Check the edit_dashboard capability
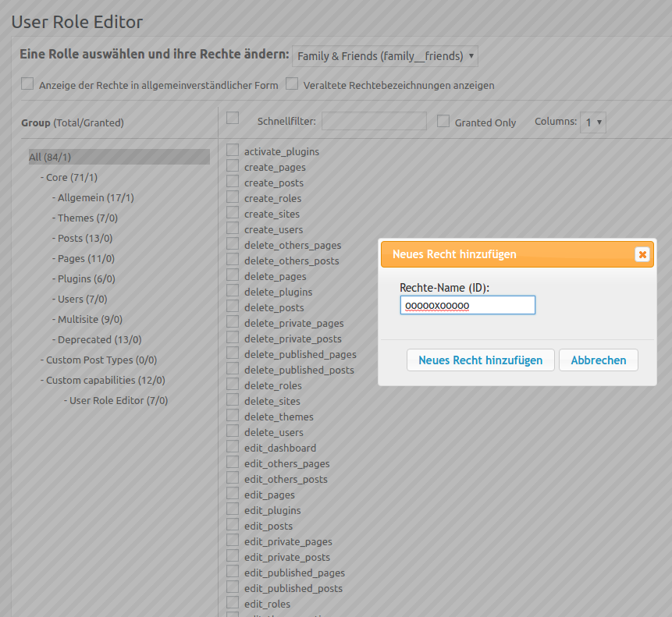This screenshot has width=672, height=617. 233,446
